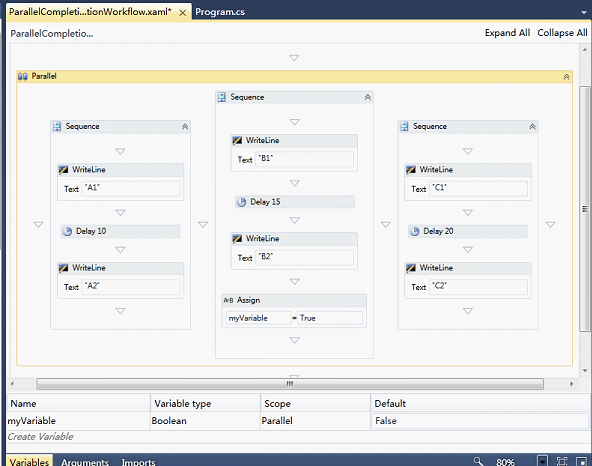Click the Create Variable row

298,437
